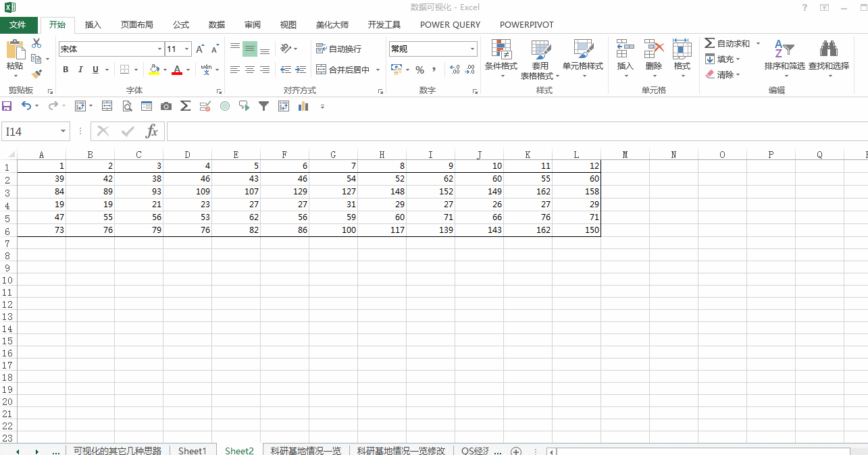Open the borders dropdown arrow

click(x=136, y=70)
